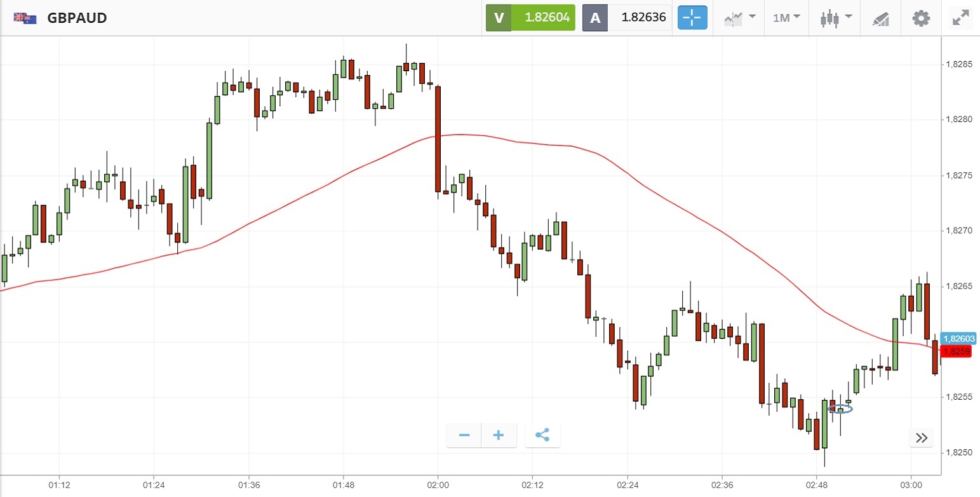Screen dimensions: 980x497
Task: Click the V sell price 1.82604 button
Action: click(530, 18)
